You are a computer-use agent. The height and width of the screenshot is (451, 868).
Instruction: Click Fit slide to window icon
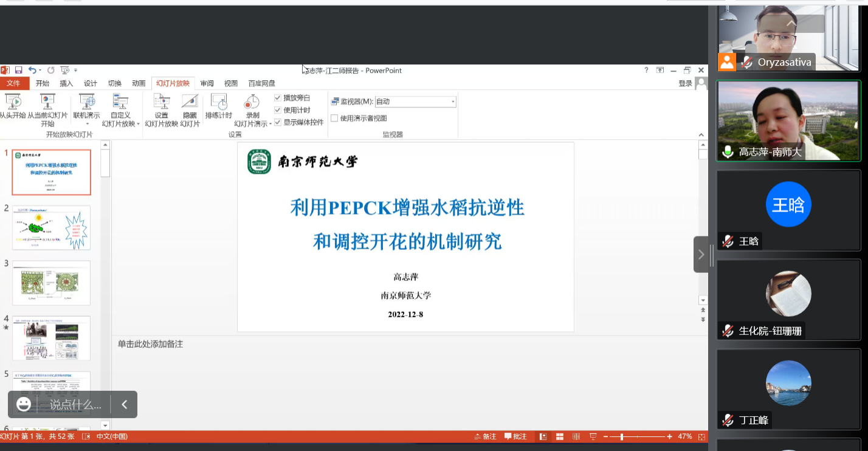pos(702,436)
